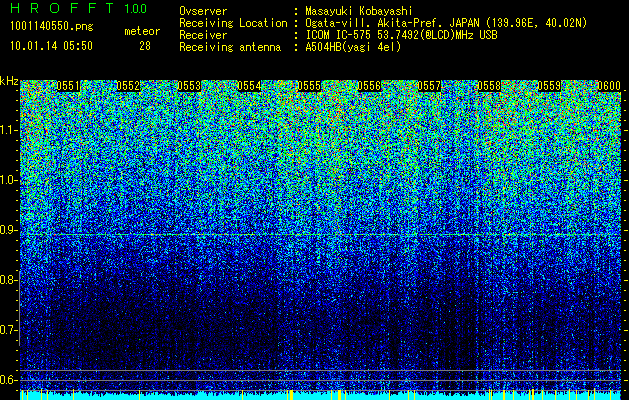Click the 0551 time marker
The width and height of the screenshot is (629, 400).
(68, 86)
